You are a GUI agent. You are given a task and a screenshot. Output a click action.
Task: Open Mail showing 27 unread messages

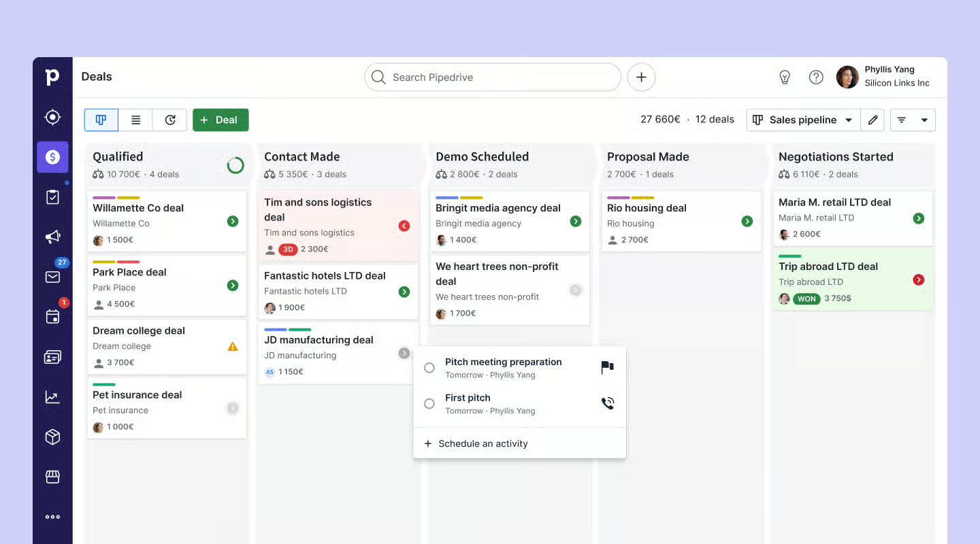pos(52,277)
